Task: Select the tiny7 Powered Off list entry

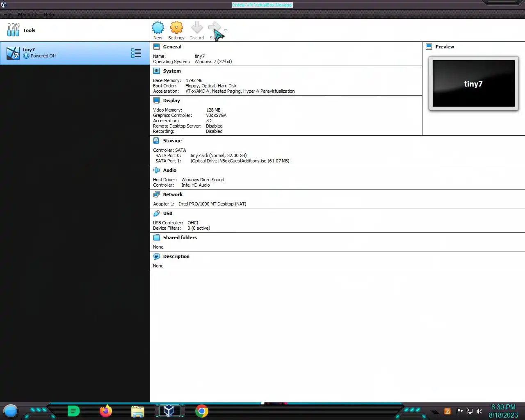Action: [75, 53]
